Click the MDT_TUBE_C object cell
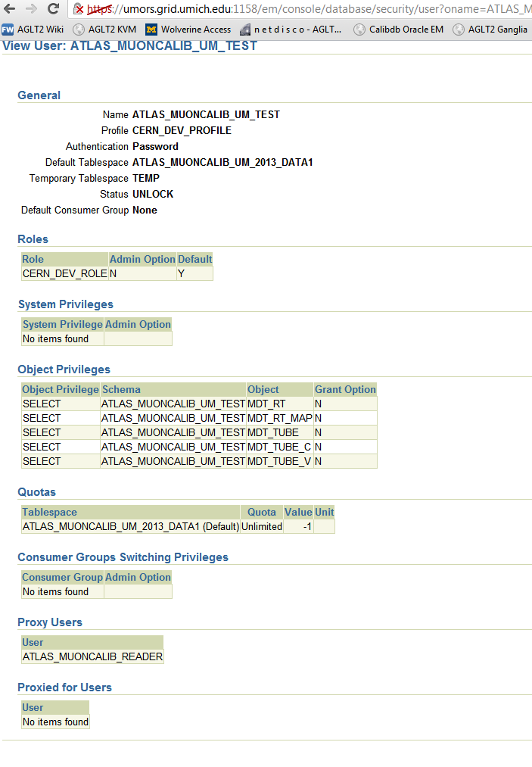Screen dimensions: 532x767 [280, 447]
